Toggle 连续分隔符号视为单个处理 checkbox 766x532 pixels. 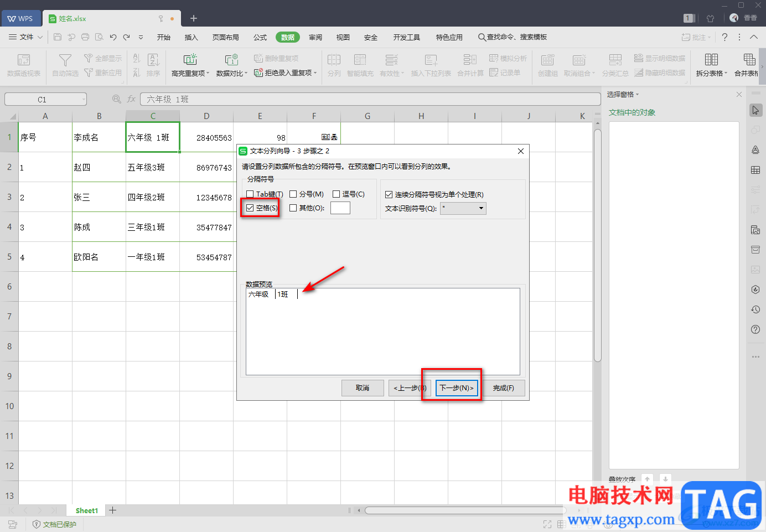[389, 195]
